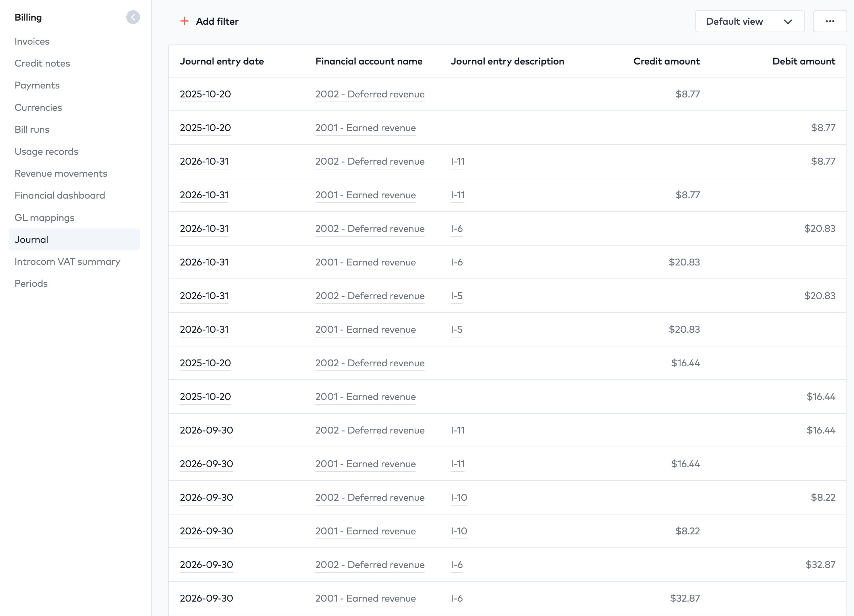Open invoice I-11 in the 2026-10-31 Deferred revenue row
The width and height of the screenshot is (854, 616).
pyautogui.click(x=458, y=162)
